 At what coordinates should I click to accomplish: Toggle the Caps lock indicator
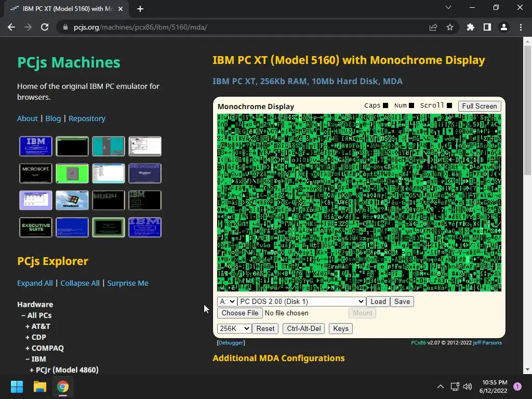pyautogui.click(x=385, y=105)
